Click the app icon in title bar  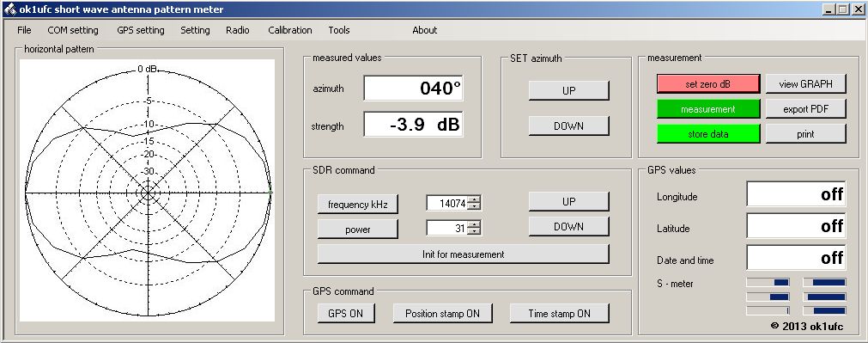pyautogui.click(x=10, y=9)
